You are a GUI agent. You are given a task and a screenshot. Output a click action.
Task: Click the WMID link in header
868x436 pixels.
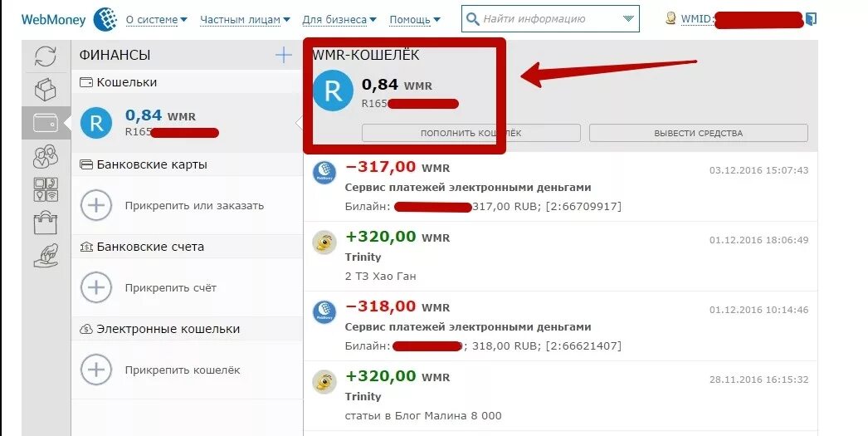[x=696, y=19]
